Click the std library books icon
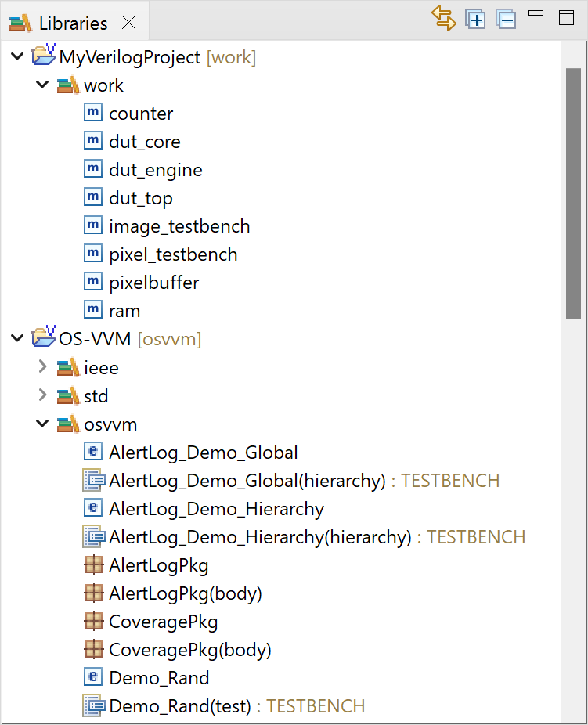 pyautogui.click(x=68, y=396)
